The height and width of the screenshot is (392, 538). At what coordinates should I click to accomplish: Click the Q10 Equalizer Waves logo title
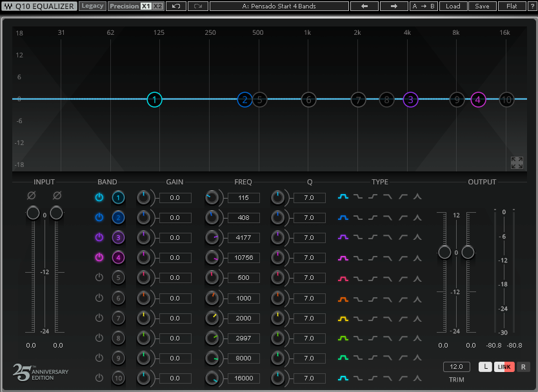click(x=39, y=6)
